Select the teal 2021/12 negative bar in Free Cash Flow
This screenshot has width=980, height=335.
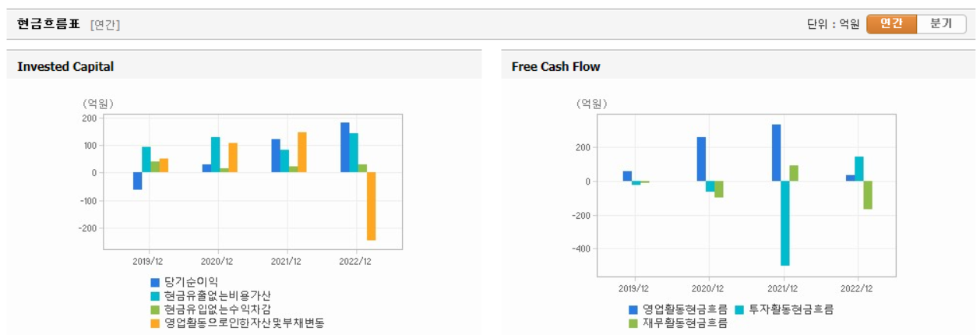tap(785, 224)
